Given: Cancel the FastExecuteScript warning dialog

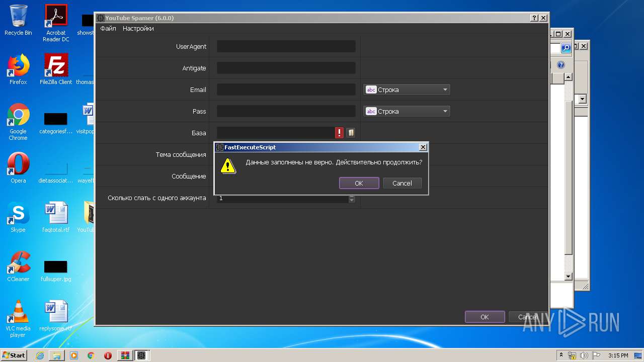Looking at the screenshot, I should pos(402,183).
